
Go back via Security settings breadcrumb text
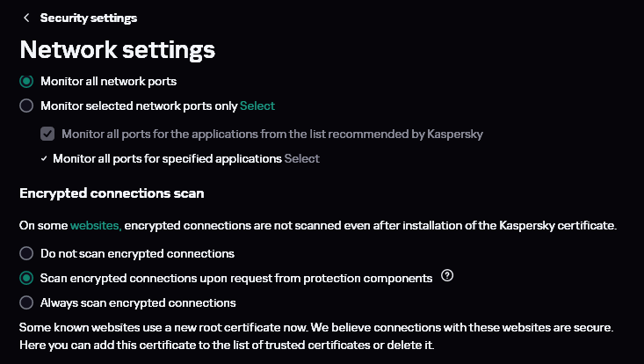click(x=88, y=18)
